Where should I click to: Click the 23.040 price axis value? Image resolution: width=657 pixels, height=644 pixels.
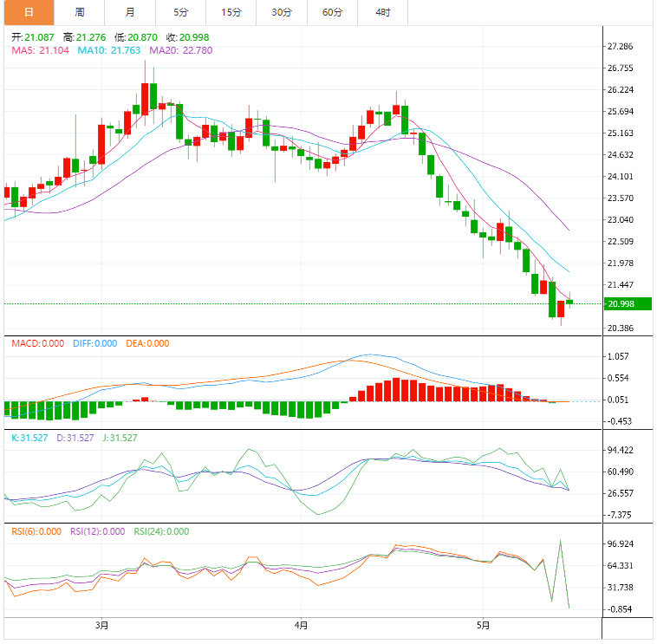click(x=620, y=219)
